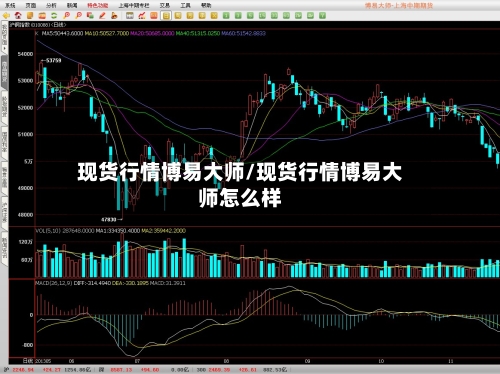Open the red line chart toolbar icon
This screenshot has width=500, height=374.
pyautogui.click(x=142, y=15)
